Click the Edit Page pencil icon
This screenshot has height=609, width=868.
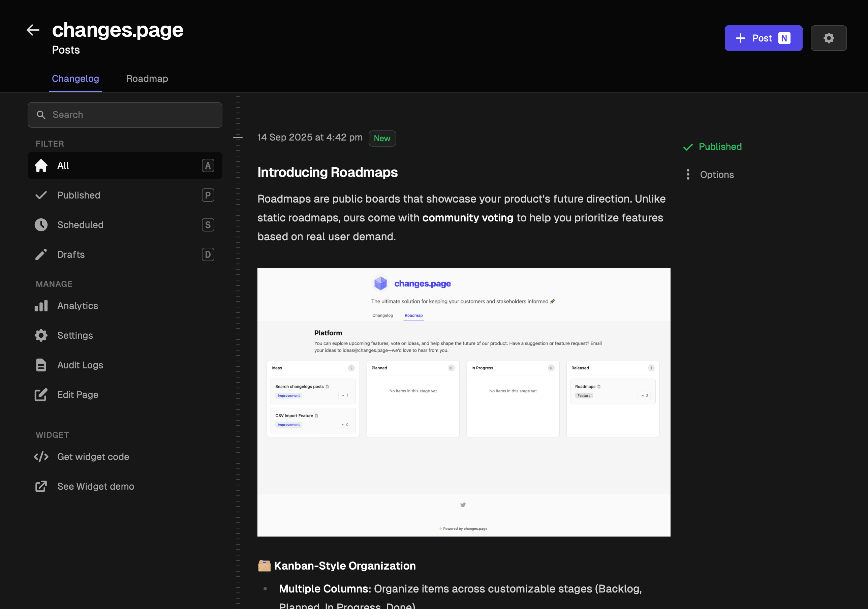[x=41, y=394]
